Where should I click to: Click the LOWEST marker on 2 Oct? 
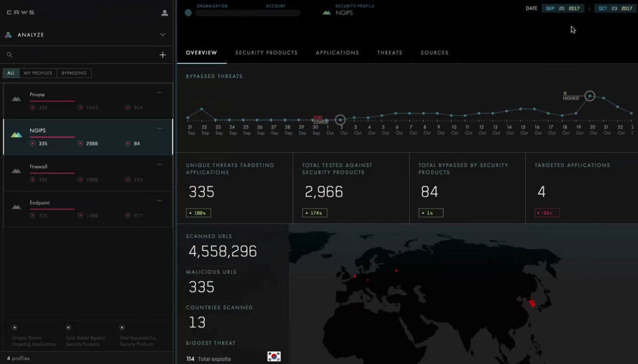[341, 120]
